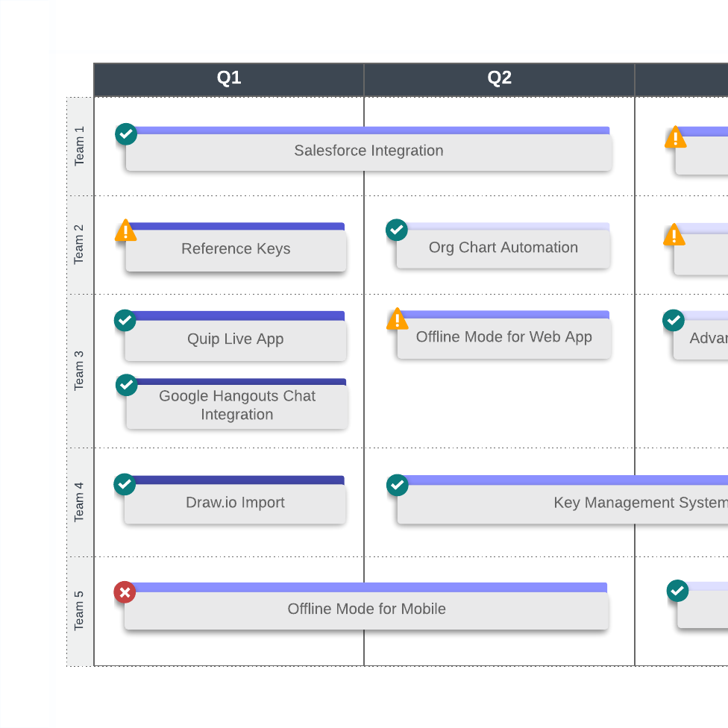Click the Team 4 row label
This screenshot has width=728, height=728.
[x=80, y=502]
